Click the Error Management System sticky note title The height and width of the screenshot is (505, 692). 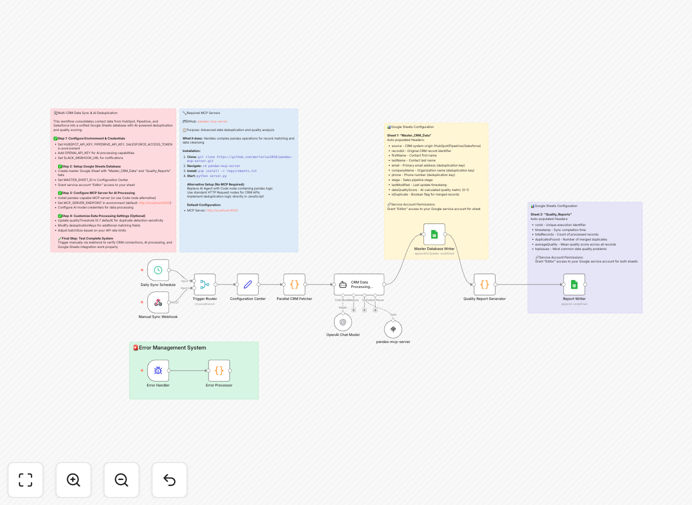[172, 348]
